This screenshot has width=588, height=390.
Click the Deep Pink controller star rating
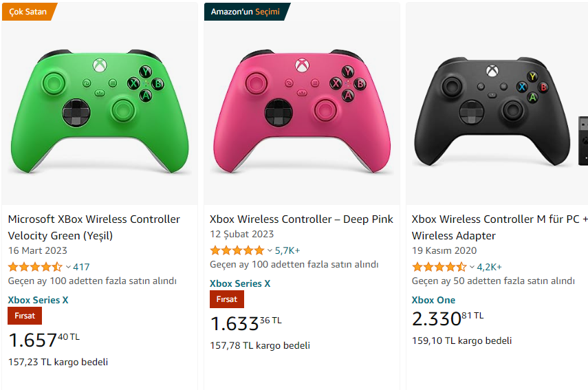(x=237, y=250)
